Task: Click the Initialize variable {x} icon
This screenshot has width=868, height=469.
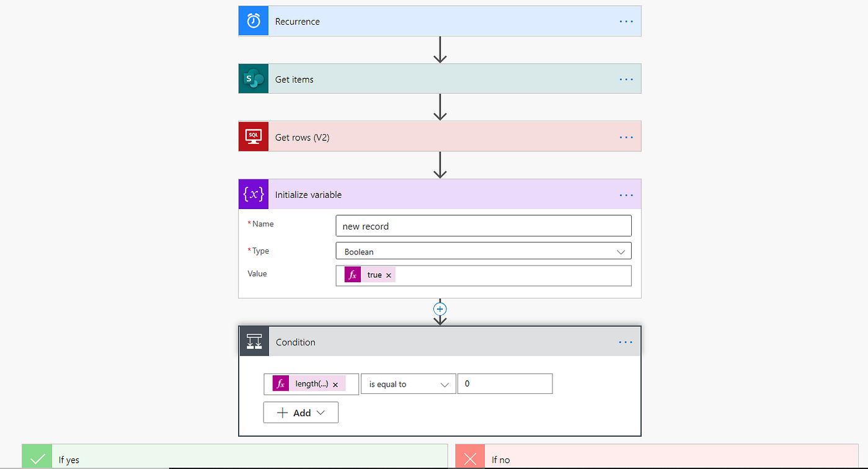Action: [253, 194]
